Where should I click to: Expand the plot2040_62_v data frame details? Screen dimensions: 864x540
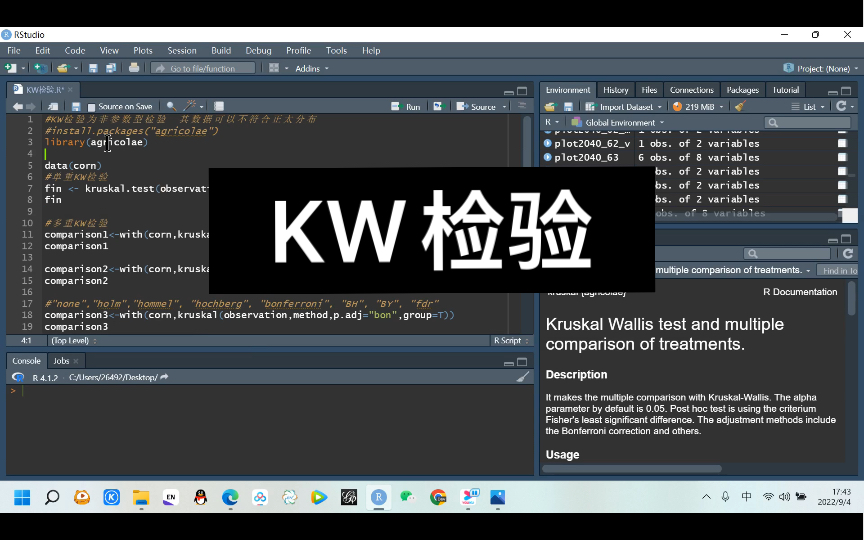coord(548,143)
